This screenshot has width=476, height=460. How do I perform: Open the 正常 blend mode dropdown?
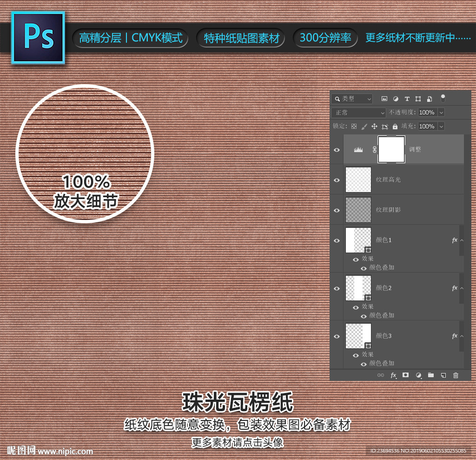click(358, 113)
